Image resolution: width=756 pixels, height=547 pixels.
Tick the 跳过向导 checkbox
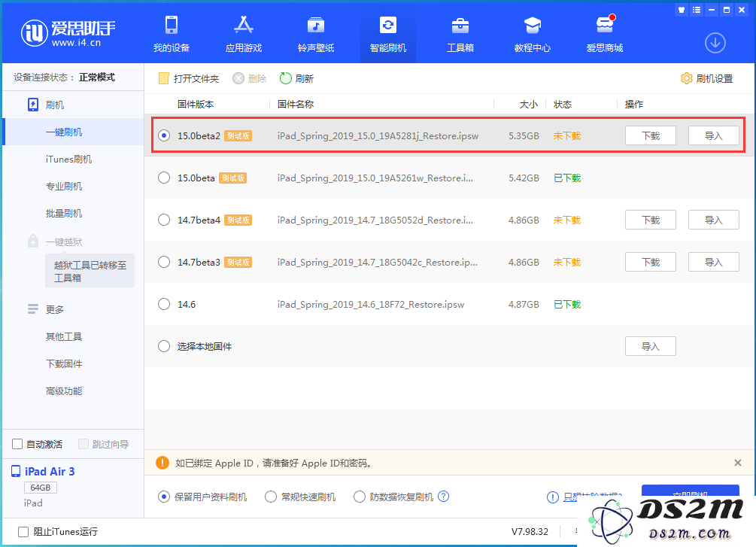(x=83, y=444)
